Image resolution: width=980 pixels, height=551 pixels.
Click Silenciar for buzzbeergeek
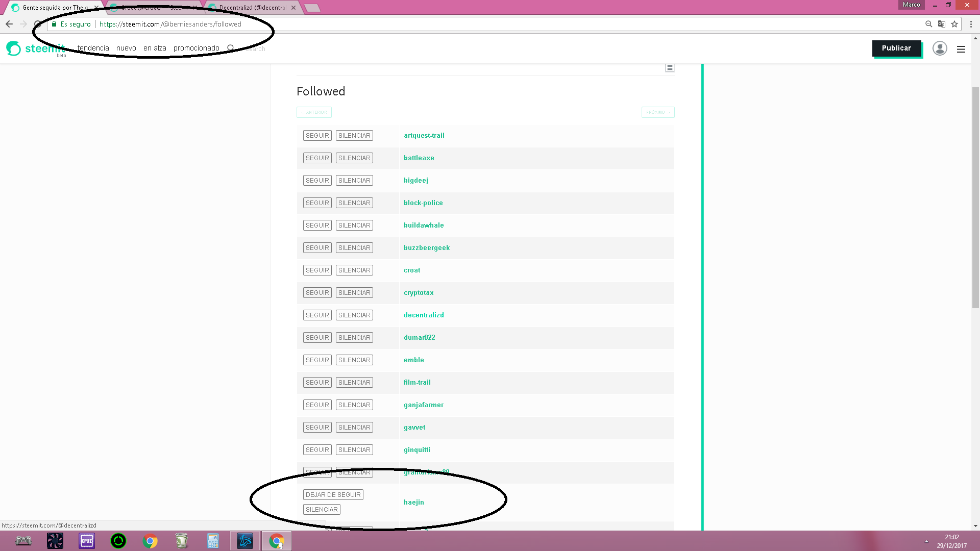[354, 248]
